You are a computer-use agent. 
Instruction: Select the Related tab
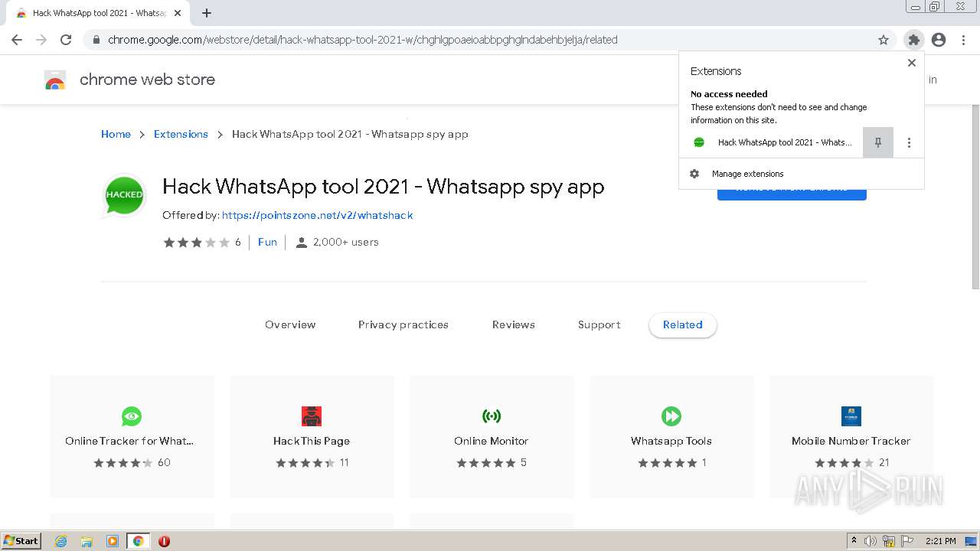[x=683, y=324]
